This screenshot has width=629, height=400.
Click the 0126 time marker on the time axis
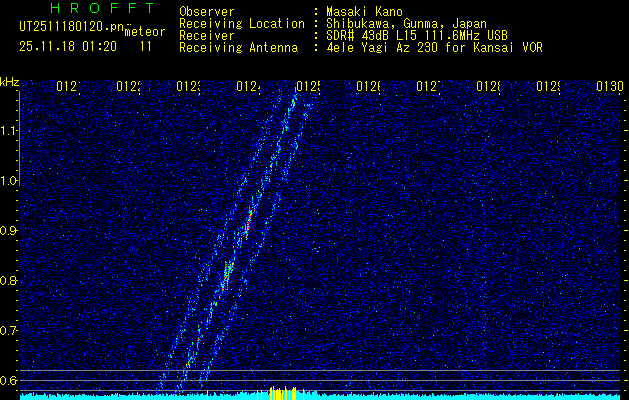point(368,87)
